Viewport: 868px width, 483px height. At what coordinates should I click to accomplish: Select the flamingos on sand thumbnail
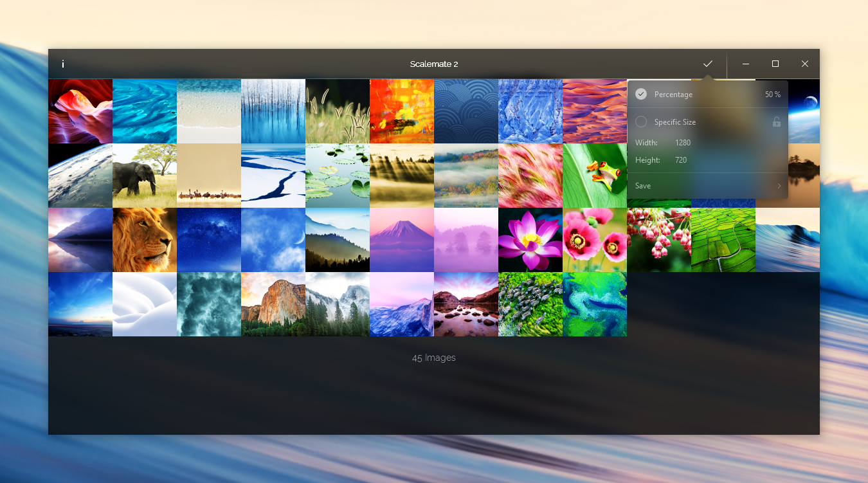coord(209,176)
